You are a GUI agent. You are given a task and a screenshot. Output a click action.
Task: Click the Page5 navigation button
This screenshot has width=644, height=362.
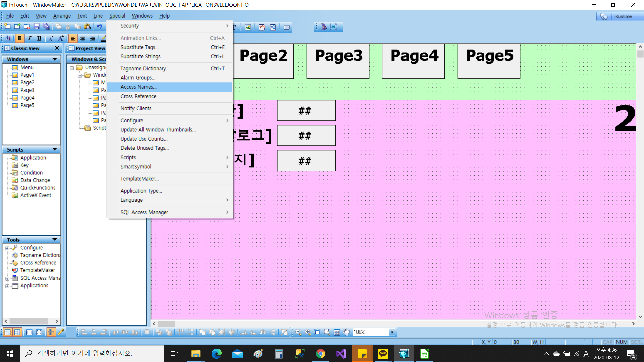pos(489,61)
